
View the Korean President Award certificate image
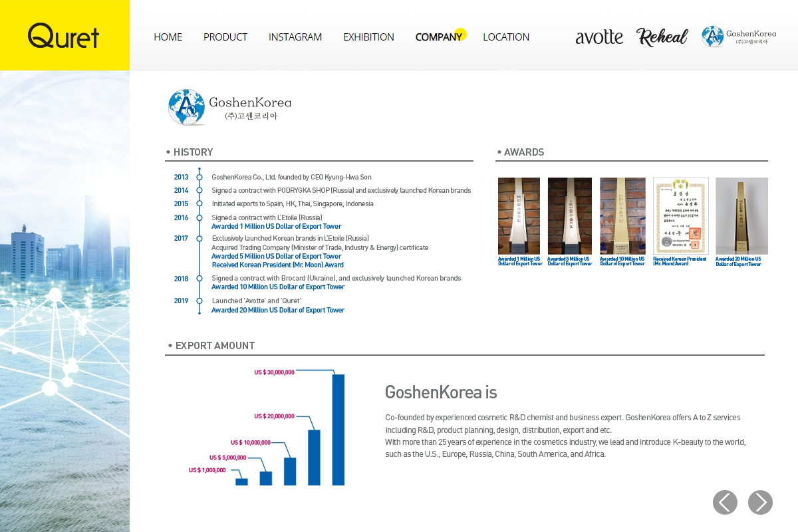tap(680, 216)
